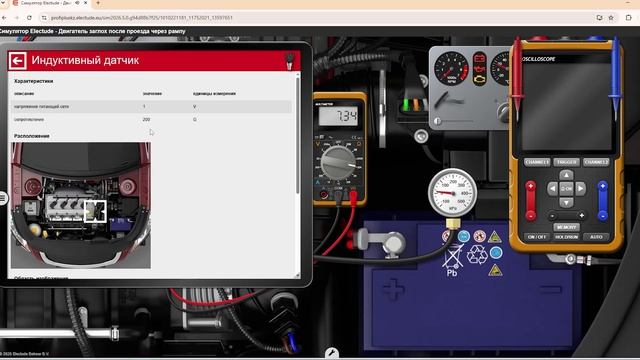
Task: Open a new browser tab
Action: tap(98, 3)
